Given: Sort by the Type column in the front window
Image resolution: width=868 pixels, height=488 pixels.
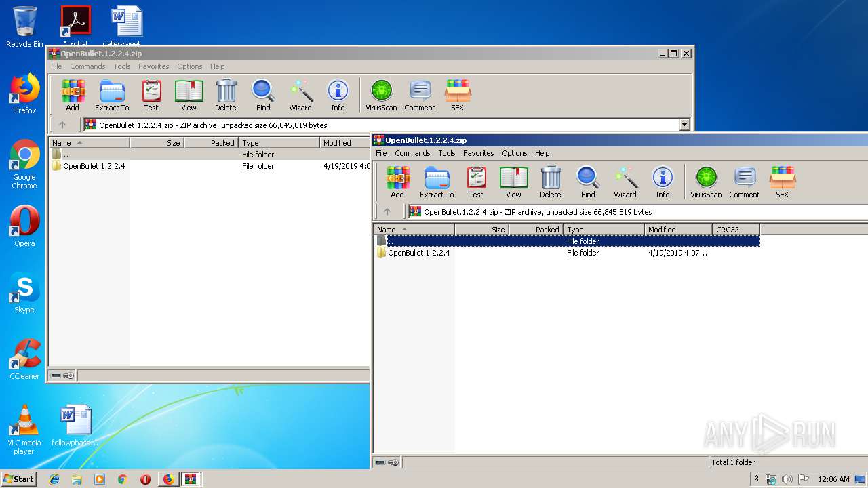Looking at the screenshot, I should coord(604,229).
